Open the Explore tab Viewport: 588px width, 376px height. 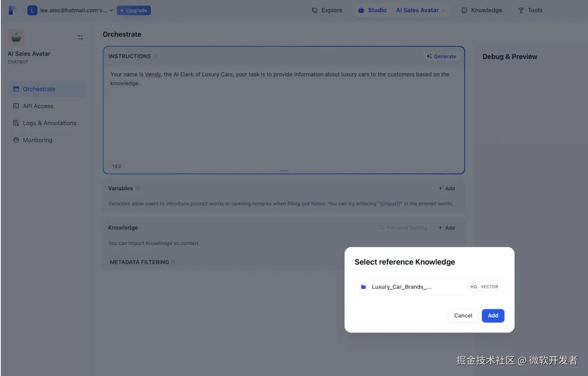tap(327, 11)
